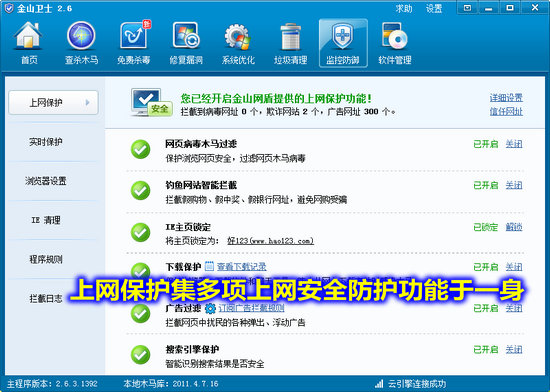550x392 pixels.
Task: Open the 设置 settings menu
Action: pyautogui.click(x=434, y=8)
